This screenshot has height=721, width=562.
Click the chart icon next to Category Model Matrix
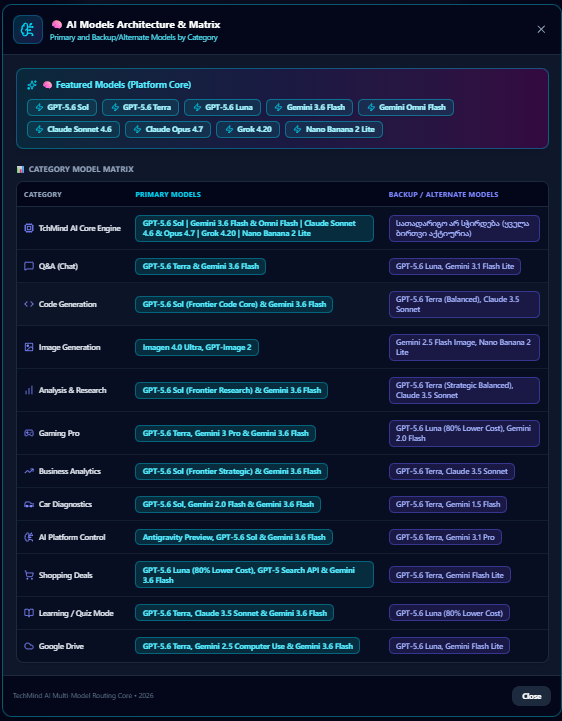coord(20,169)
